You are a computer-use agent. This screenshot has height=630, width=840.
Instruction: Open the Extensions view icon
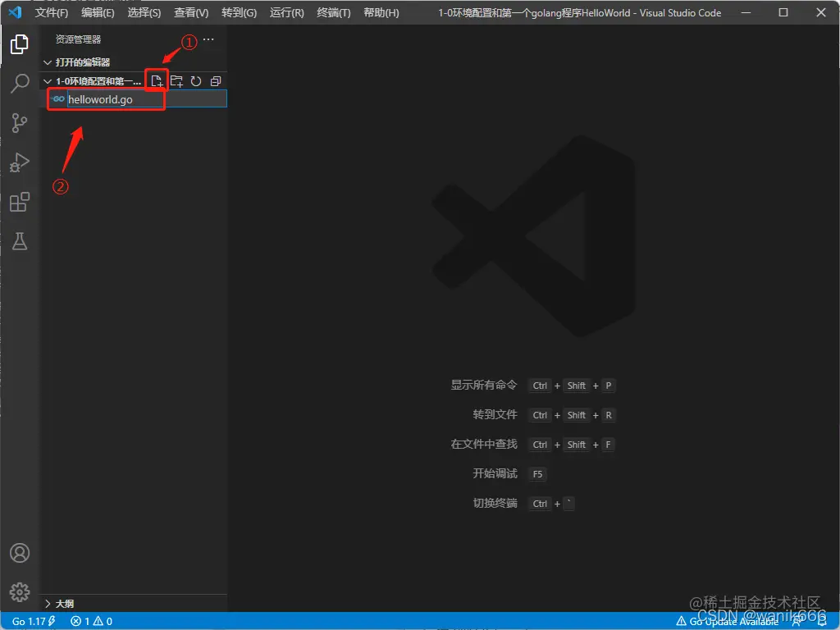click(x=20, y=202)
